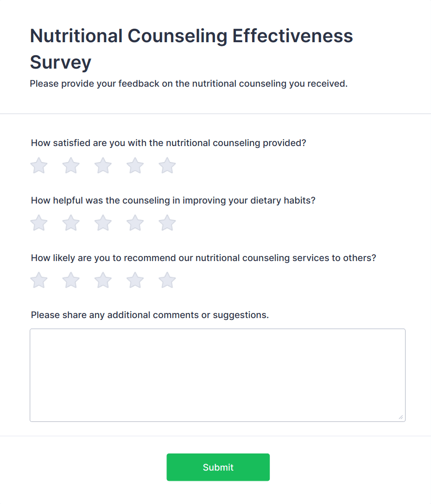Click the additional comments question label
Viewport: 431px width, 504px height.
(150, 315)
